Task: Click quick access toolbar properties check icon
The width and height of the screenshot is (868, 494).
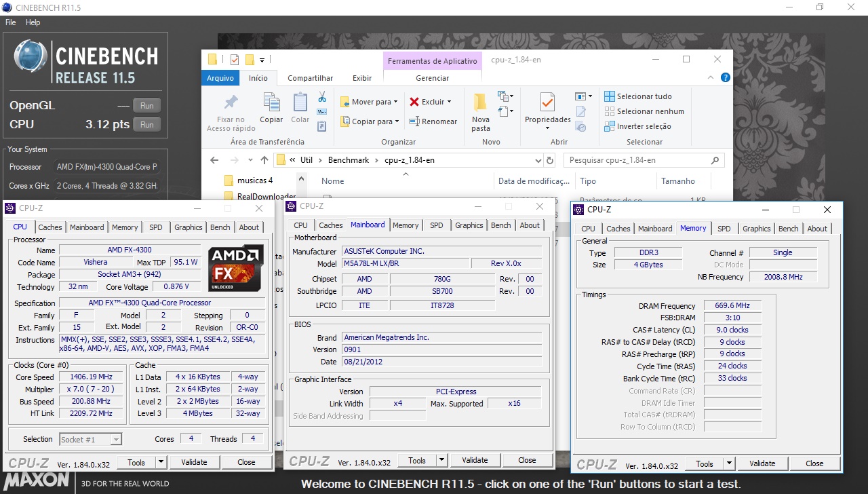Action: tap(235, 60)
